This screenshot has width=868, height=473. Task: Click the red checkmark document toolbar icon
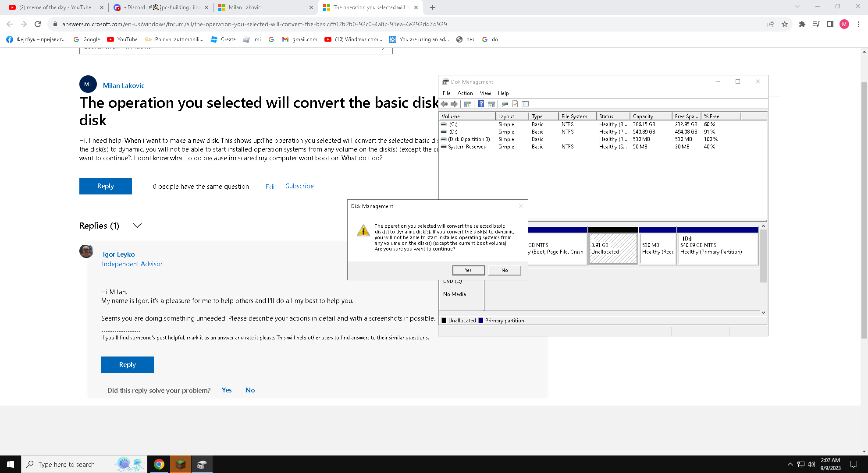pos(515,104)
